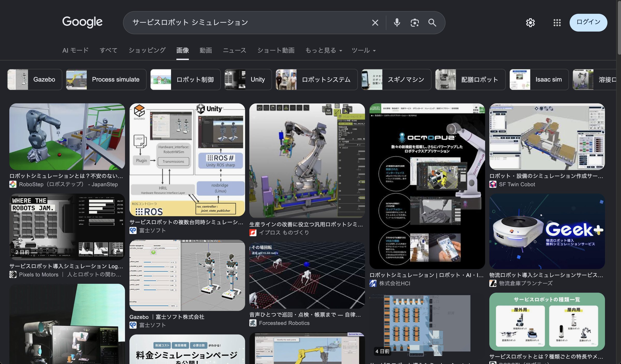Click Pixels to Motors favicon
The width and height of the screenshot is (621, 364).
pos(13,275)
